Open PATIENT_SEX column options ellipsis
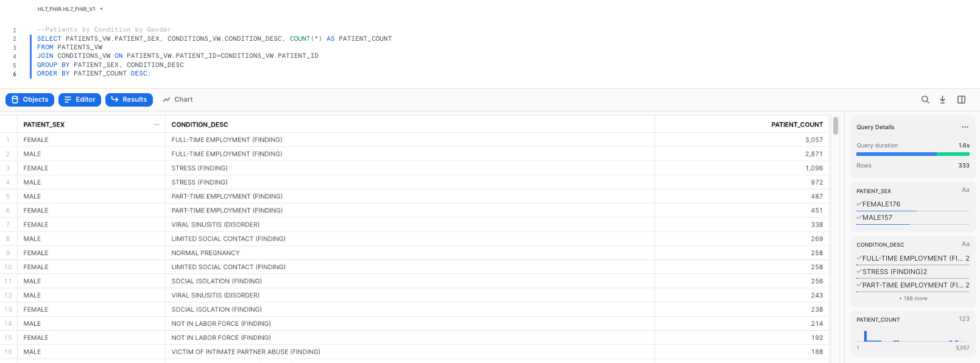Image resolution: width=980 pixels, height=363 pixels. [x=157, y=125]
